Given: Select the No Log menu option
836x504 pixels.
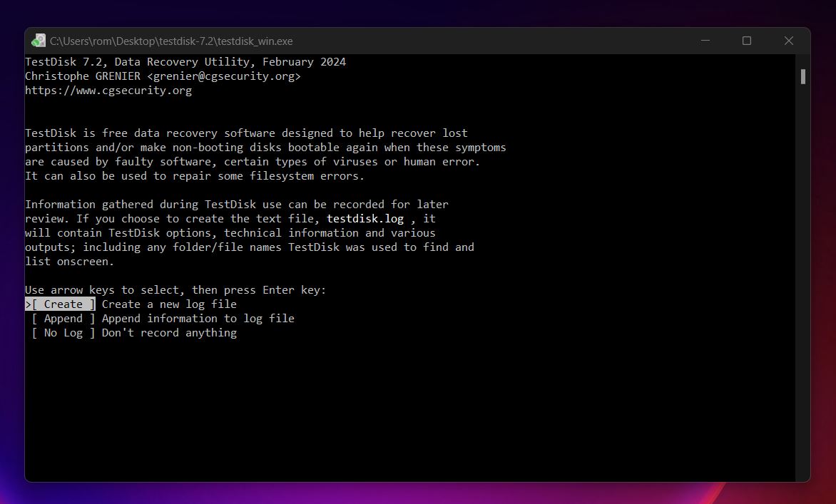Looking at the screenshot, I should [63, 333].
